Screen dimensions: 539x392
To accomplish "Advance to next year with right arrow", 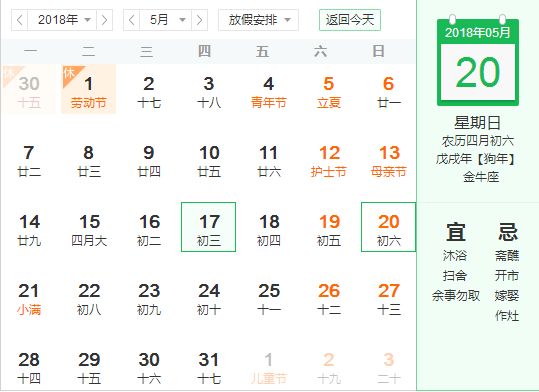I will pos(104,20).
